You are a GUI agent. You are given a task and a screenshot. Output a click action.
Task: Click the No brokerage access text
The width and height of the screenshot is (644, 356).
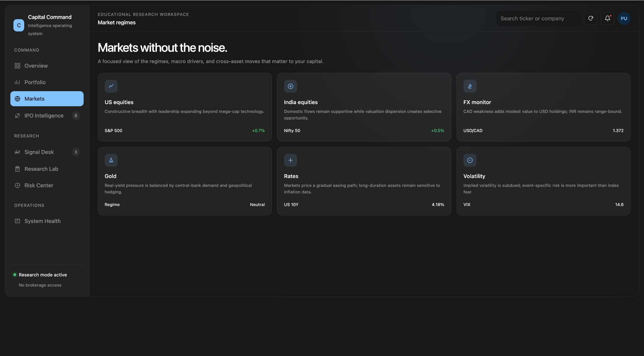pos(40,285)
